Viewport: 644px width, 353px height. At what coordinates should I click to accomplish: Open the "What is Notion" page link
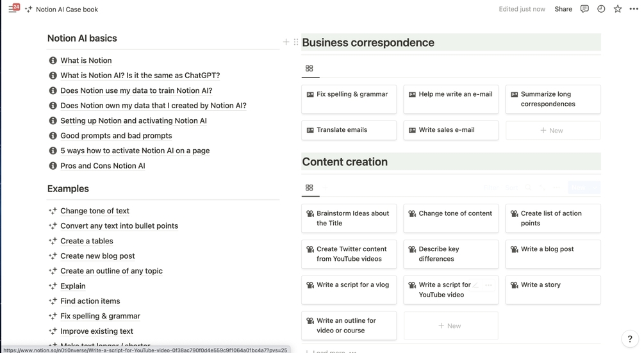86,60
